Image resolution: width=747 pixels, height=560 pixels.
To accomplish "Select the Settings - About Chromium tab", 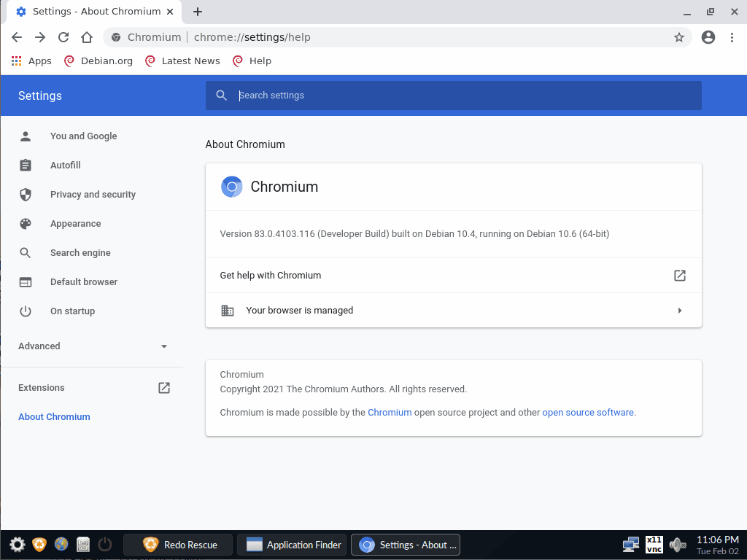I will pos(94,12).
